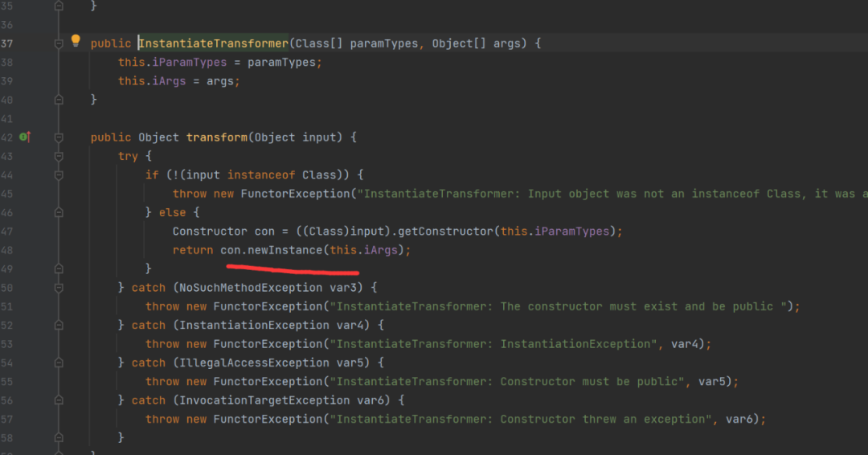
Task: Collapse the try block fold on line 43
Action: click(59, 156)
